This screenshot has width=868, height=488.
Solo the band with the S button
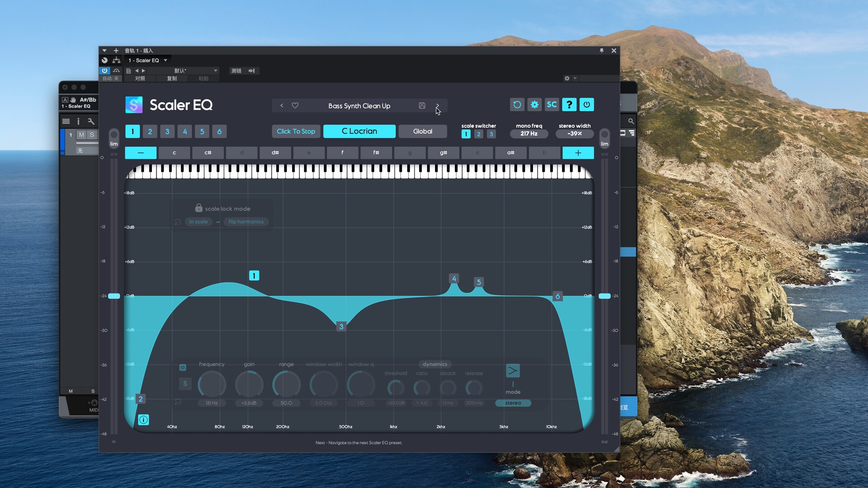click(184, 384)
